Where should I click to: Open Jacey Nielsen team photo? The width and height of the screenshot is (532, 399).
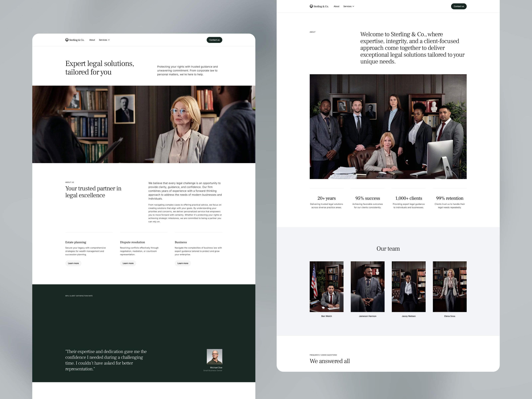408,286
